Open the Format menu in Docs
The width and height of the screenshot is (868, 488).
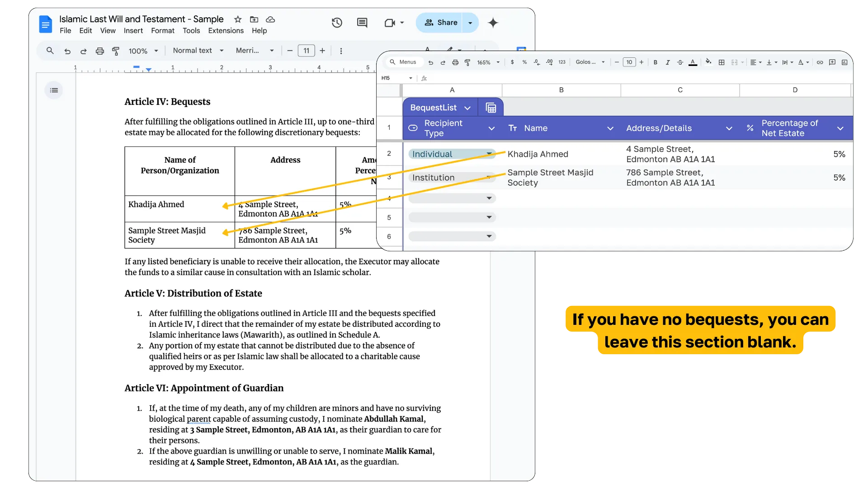pyautogui.click(x=163, y=31)
